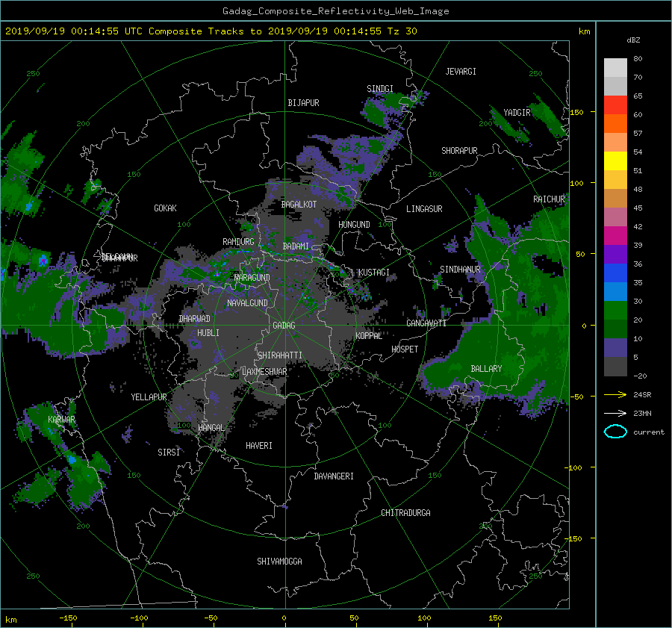Click the BALLARY city label
The image size is (672, 628).
coord(486,369)
